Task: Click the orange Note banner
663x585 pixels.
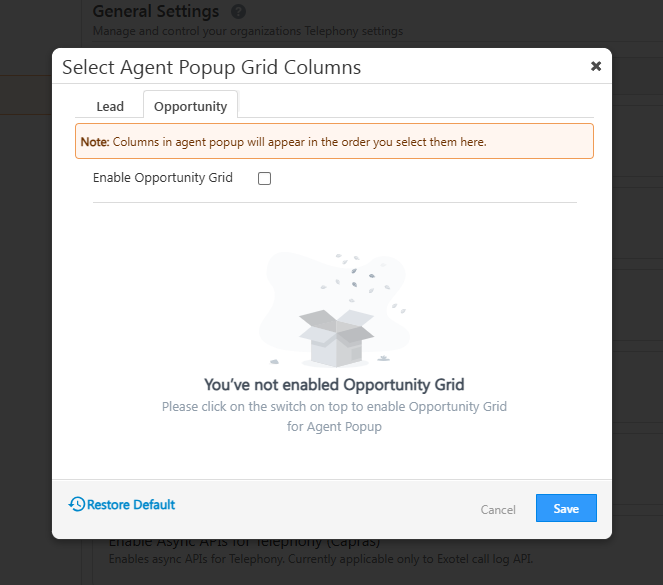Action: click(334, 141)
